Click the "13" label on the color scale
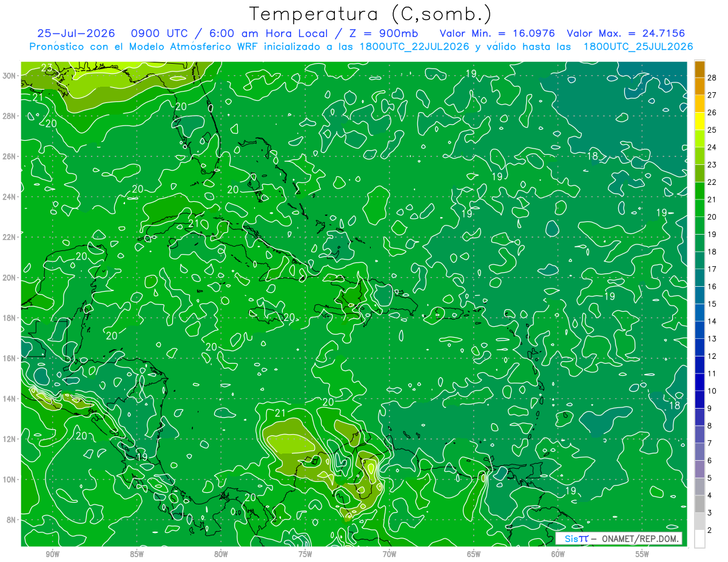Screen dimensions: 728x562 pos(712,338)
